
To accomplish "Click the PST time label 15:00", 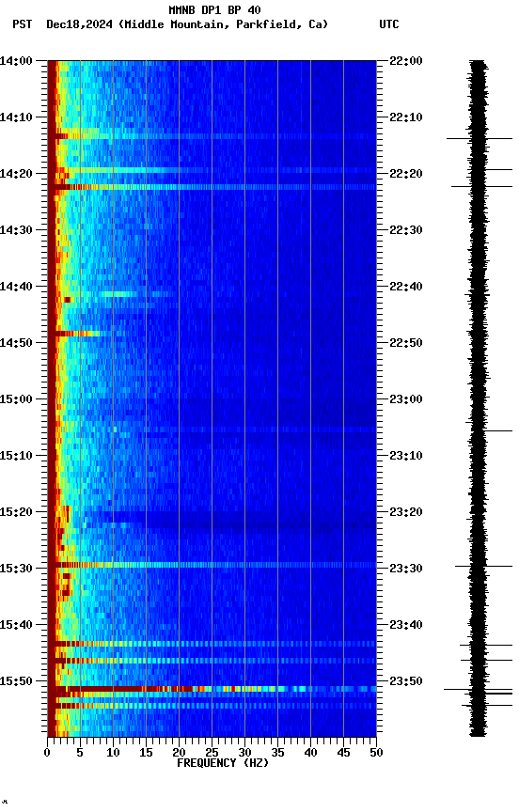I will (x=16, y=399).
